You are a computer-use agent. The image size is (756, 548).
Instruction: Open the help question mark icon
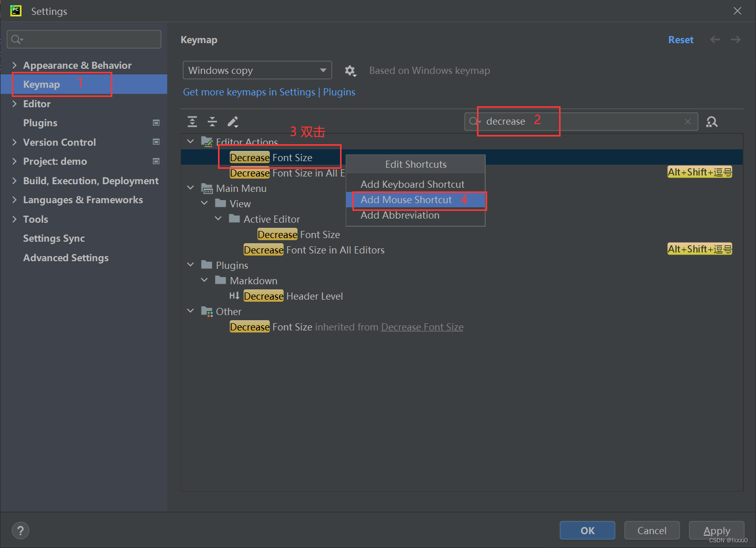pyautogui.click(x=21, y=530)
